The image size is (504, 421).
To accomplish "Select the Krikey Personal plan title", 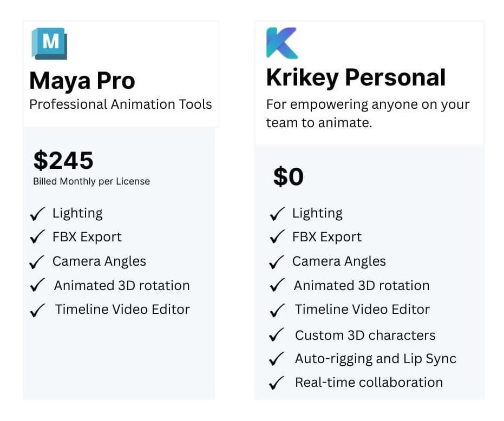I will click(x=356, y=78).
